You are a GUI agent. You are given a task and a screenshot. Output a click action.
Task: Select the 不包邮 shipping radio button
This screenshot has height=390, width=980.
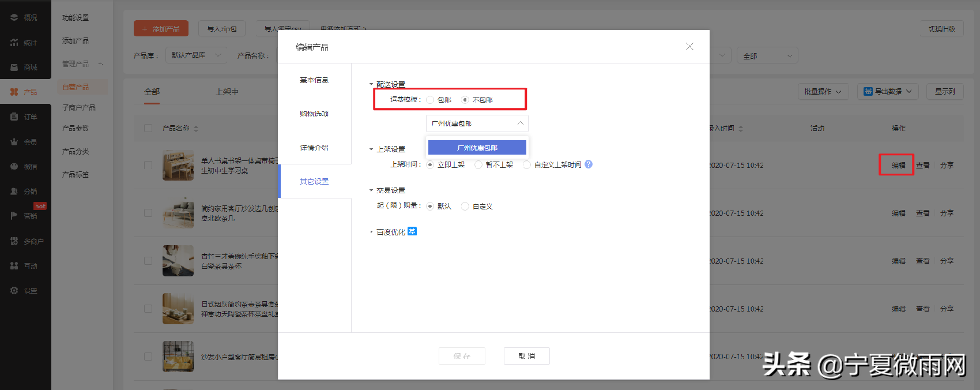465,100
